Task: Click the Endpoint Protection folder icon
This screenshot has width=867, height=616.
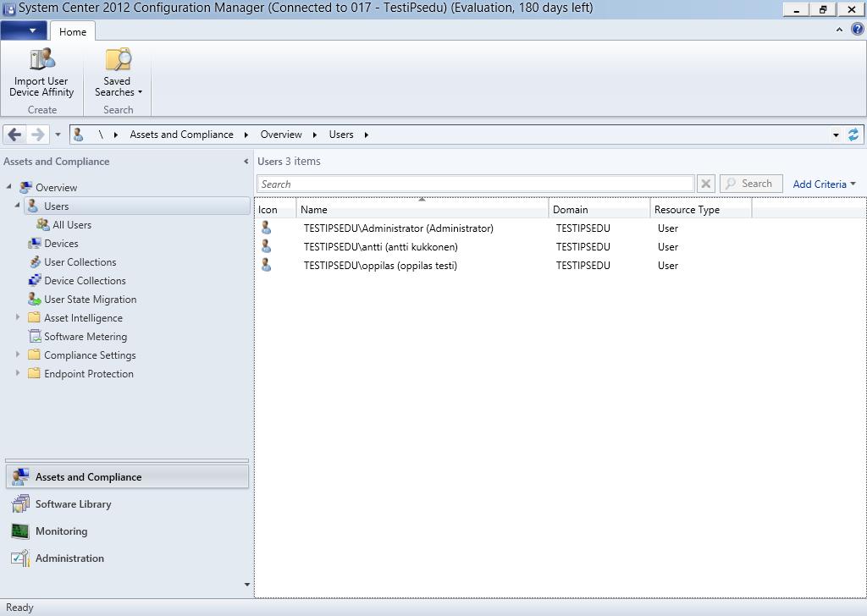Action: [34, 373]
